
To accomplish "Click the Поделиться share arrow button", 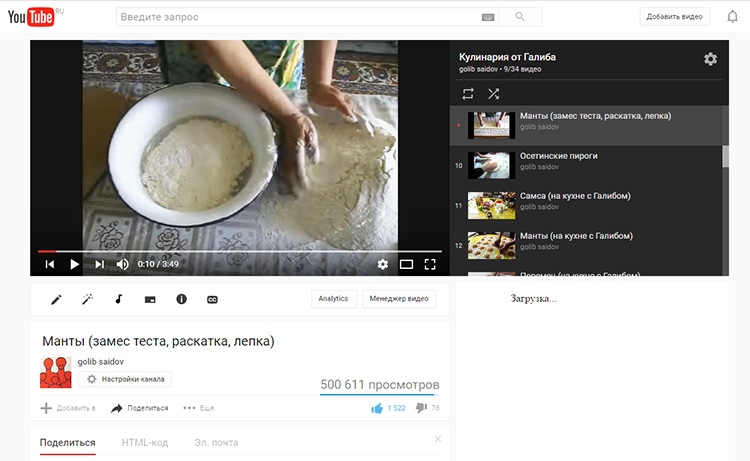I will (140, 408).
